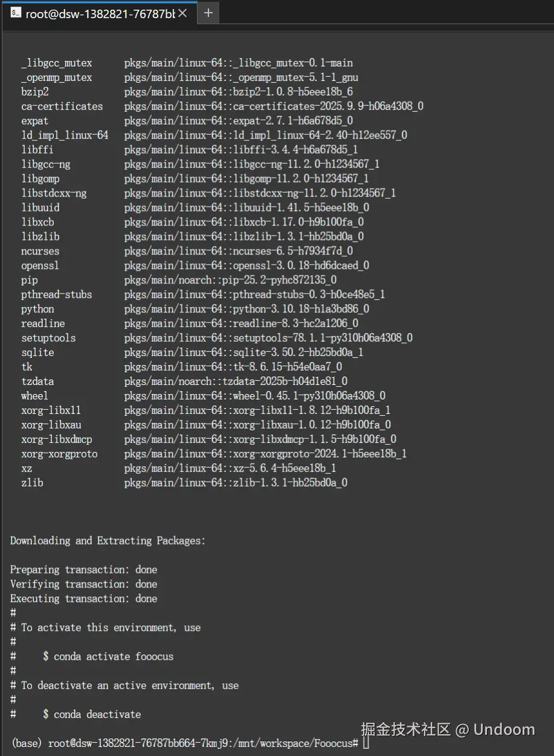This screenshot has height=756, width=554.
Task: Close the root@dsw-1382821 terminal tab
Action: [x=182, y=13]
